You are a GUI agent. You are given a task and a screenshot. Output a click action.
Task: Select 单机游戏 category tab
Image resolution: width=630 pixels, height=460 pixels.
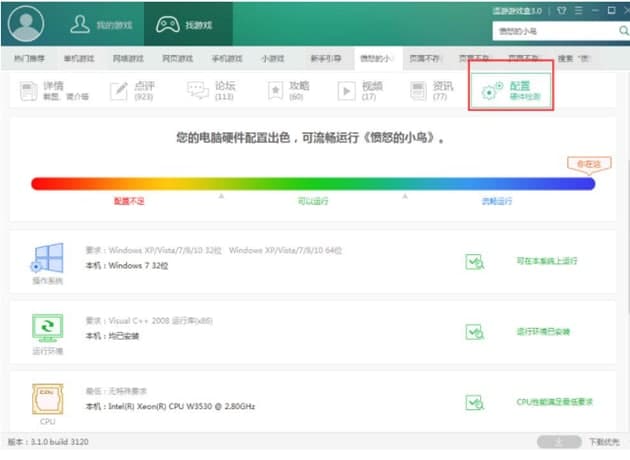click(x=82, y=58)
